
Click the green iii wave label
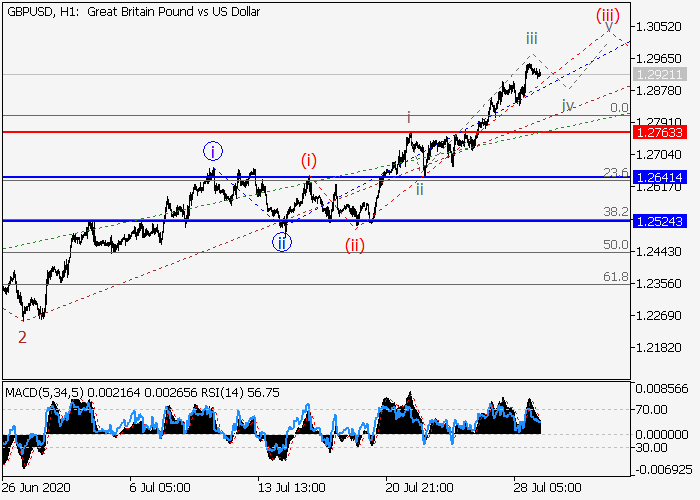(x=533, y=38)
